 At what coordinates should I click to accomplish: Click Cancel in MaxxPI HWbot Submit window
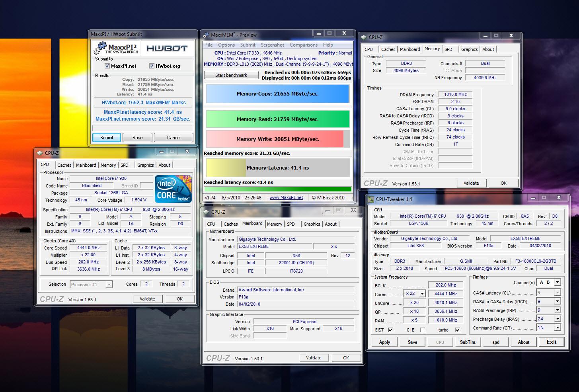click(x=174, y=138)
